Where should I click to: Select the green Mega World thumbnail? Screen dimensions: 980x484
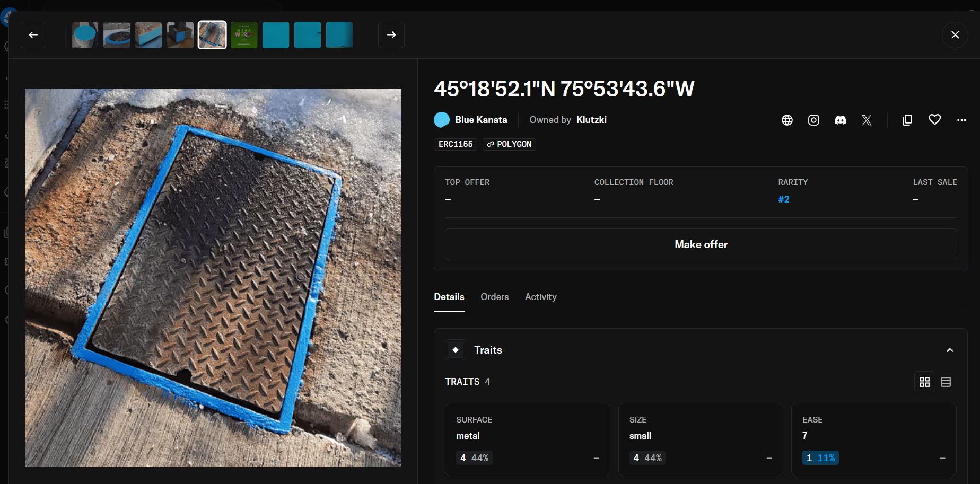point(244,35)
